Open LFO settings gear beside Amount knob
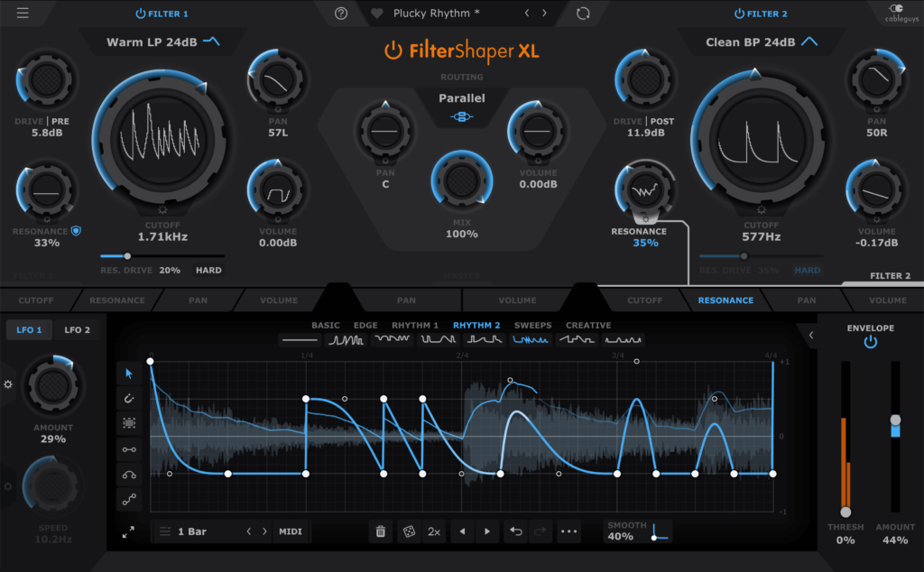 tap(7, 384)
